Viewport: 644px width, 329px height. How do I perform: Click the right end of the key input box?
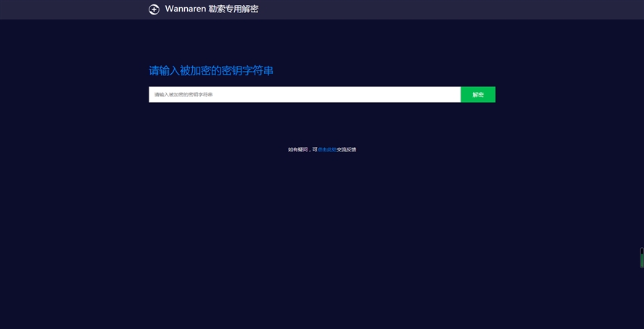click(x=450, y=95)
